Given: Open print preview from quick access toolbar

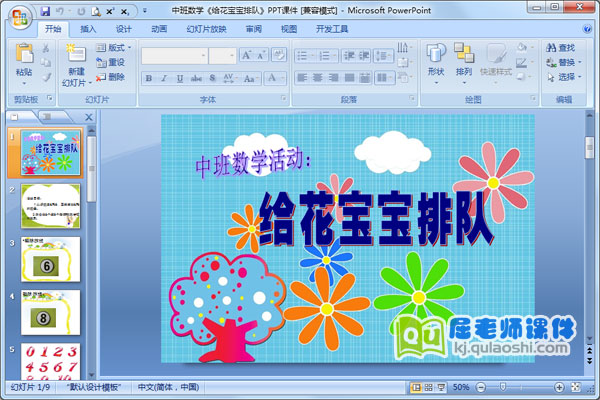Looking at the screenshot, I should (x=96, y=11).
